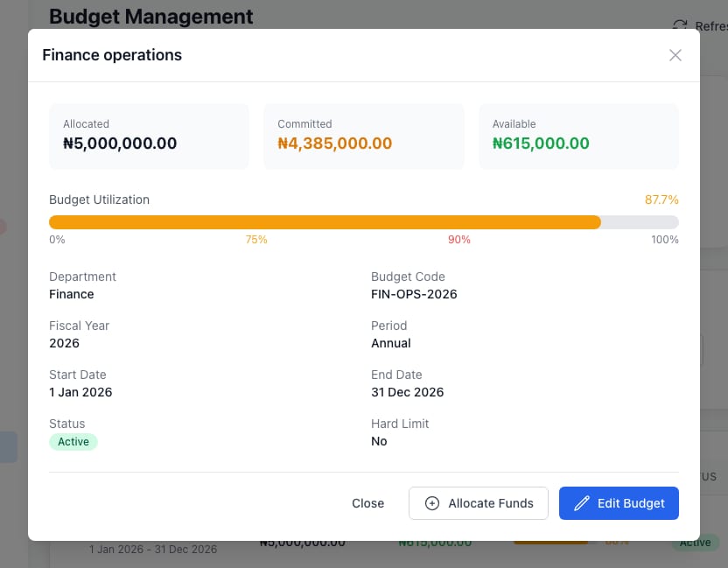Click the Finance operations dialog title

click(x=112, y=55)
